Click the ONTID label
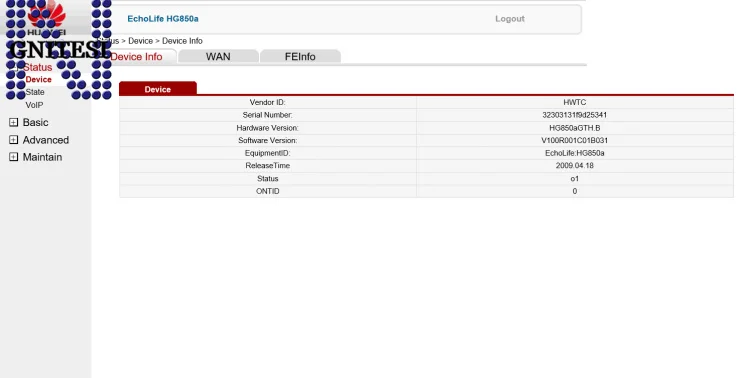750x378 pixels. click(267, 191)
